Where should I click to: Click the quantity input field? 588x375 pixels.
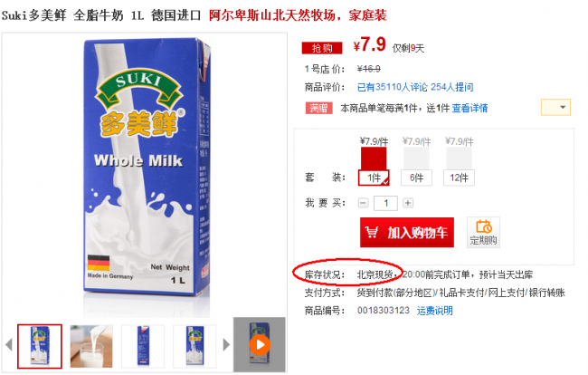coord(385,203)
